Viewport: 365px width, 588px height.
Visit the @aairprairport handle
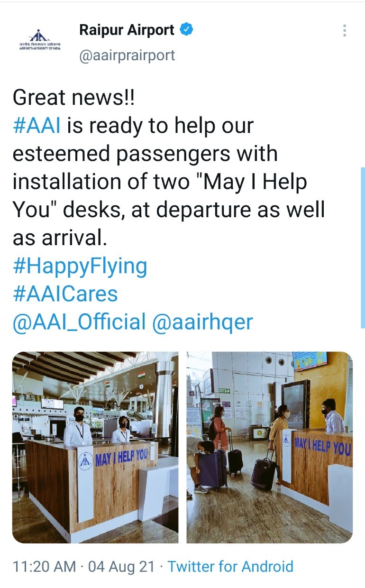tap(127, 55)
